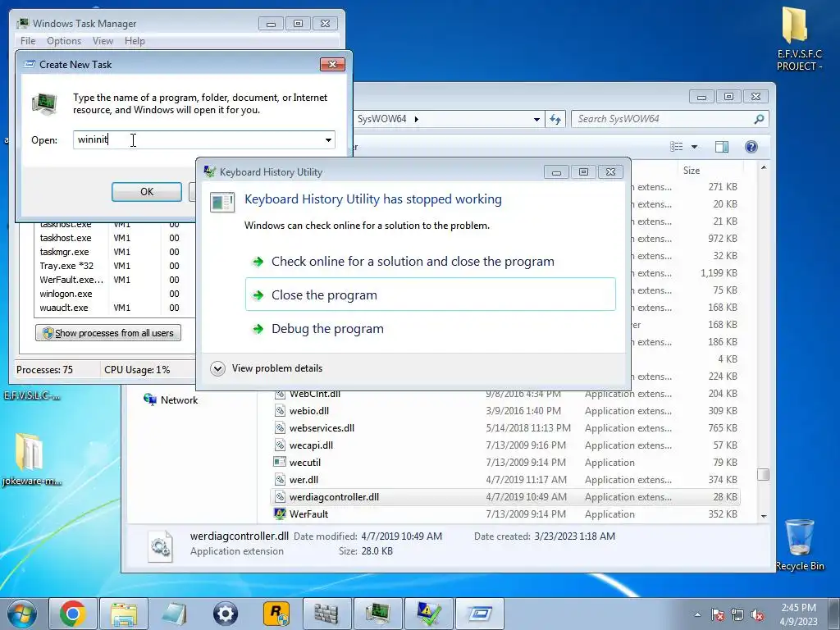Image resolution: width=840 pixels, height=630 pixels.
Task: Open the firewall brick wall taskbar icon
Action: click(x=326, y=614)
